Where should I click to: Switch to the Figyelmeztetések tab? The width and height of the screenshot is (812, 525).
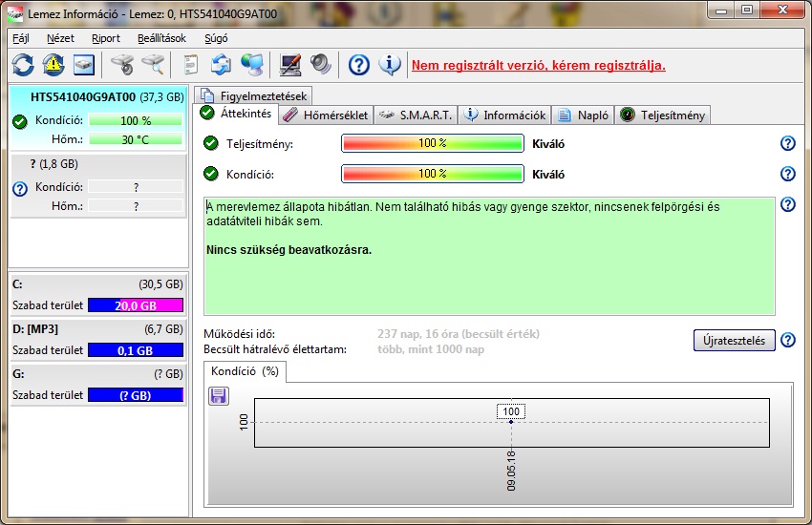(x=253, y=95)
